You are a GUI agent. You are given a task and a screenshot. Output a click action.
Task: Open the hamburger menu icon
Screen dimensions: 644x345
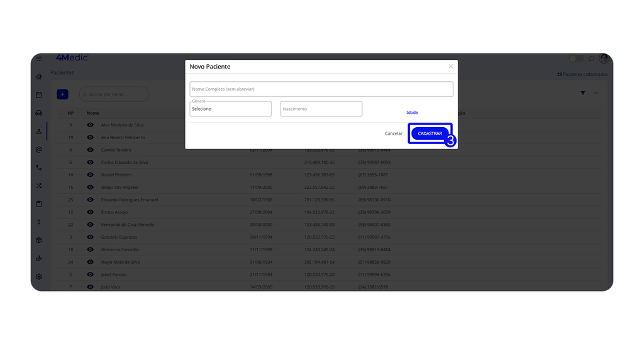[x=39, y=59]
